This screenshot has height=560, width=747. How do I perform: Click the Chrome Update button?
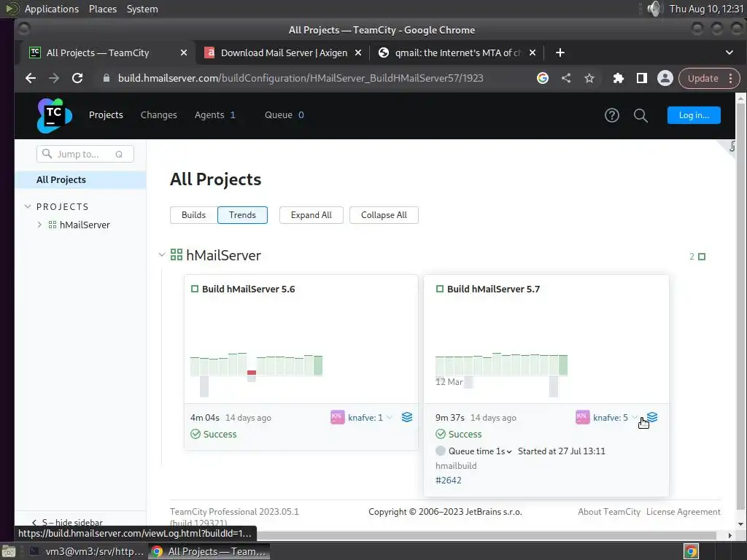pyautogui.click(x=703, y=78)
